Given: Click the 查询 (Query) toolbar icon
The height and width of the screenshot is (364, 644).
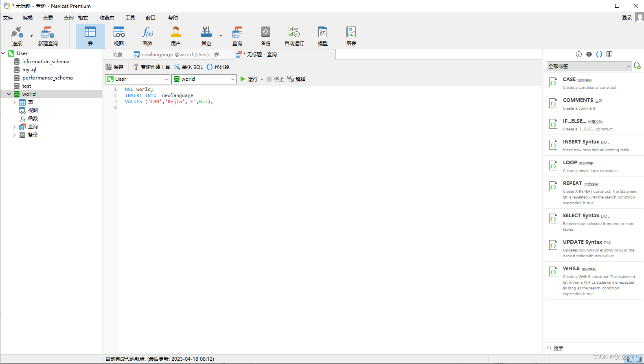Looking at the screenshot, I should [237, 36].
